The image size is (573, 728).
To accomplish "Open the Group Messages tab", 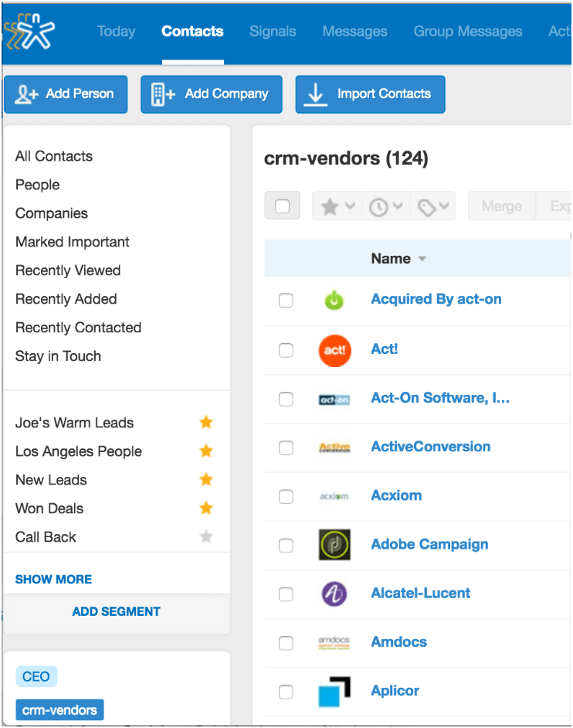I will pyautogui.click(x=468, y=32).
